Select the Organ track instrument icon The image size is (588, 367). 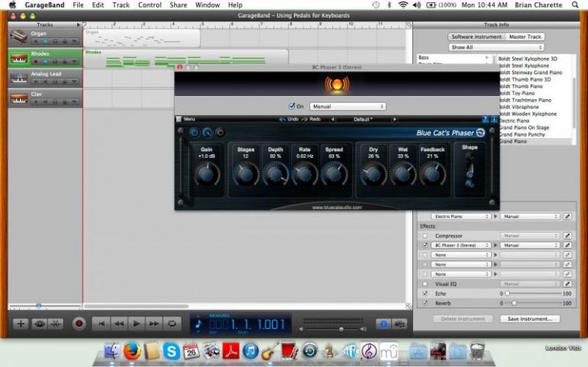pos(18,37)
